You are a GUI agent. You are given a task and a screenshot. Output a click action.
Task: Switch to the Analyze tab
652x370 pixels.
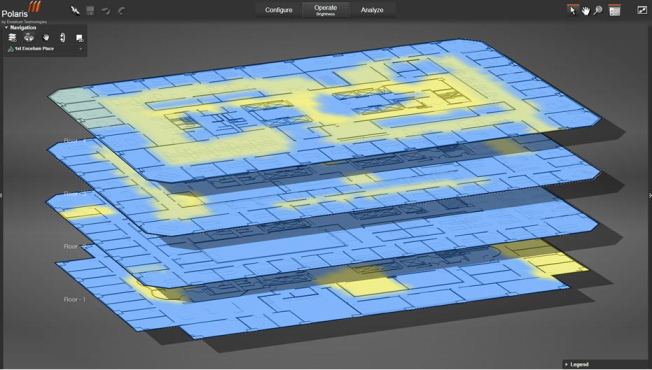[x=372, y=10]
